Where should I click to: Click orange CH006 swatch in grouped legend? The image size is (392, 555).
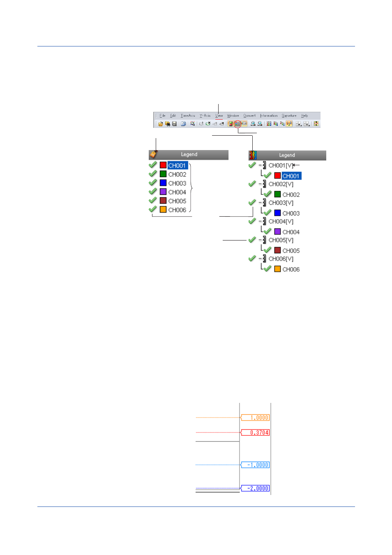[x=278, y=269]
